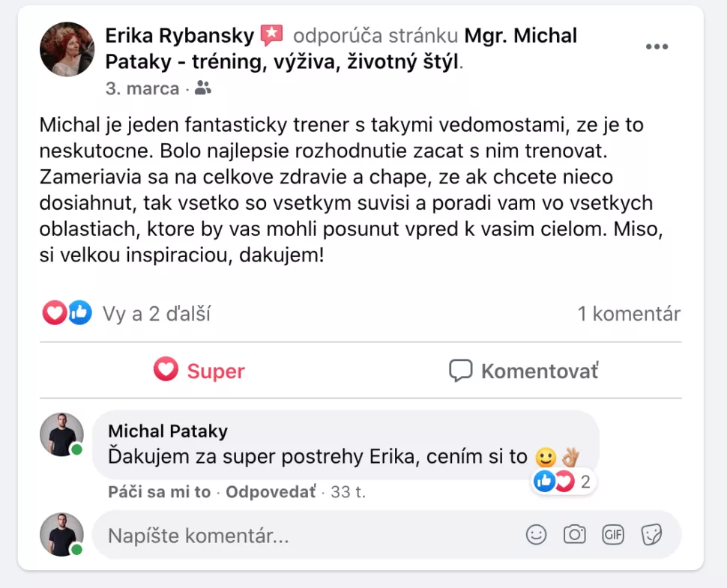The width and height of the screenshot is (727, 588).
Task: Open the comment's reaction count bubble
Action: [x=563, y=482]
